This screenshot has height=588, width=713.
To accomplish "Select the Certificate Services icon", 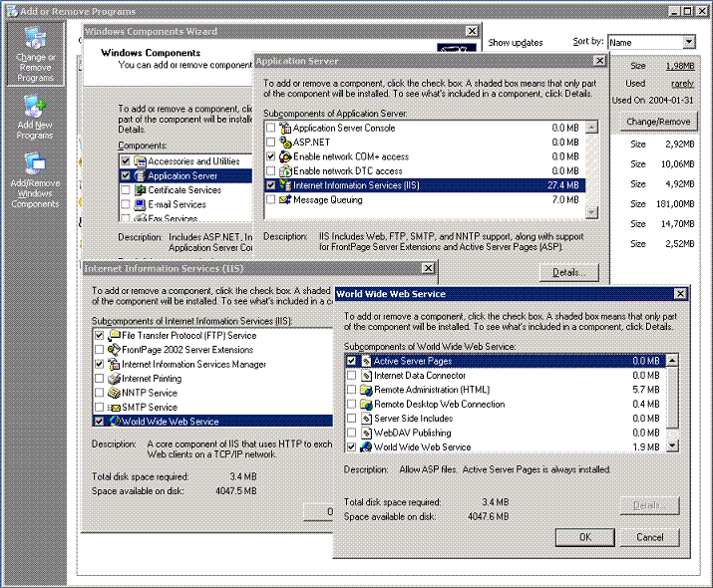I will pos(140,190).
